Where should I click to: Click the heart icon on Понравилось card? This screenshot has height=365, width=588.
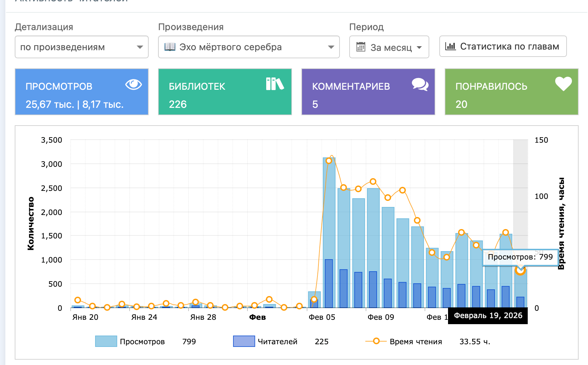[563, 84]
